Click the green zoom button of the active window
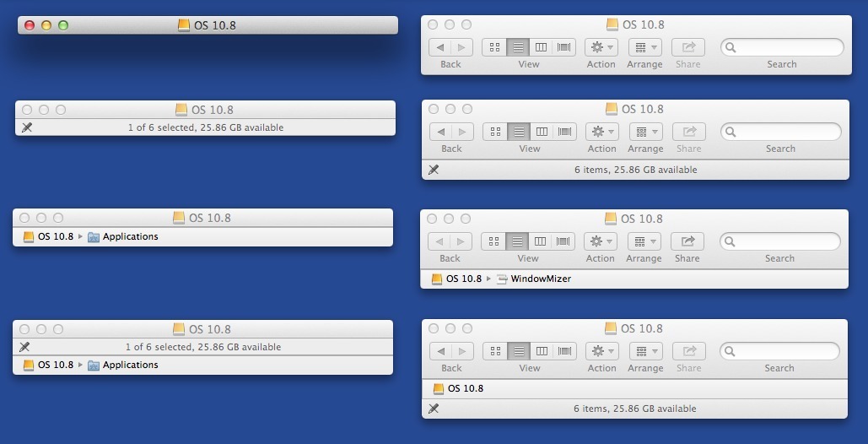Viewport: 868px width, 444px height. point(63,25)
